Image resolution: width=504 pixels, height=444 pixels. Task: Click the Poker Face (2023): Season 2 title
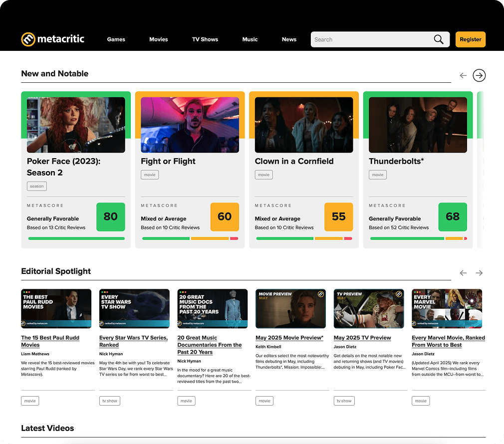64,167
